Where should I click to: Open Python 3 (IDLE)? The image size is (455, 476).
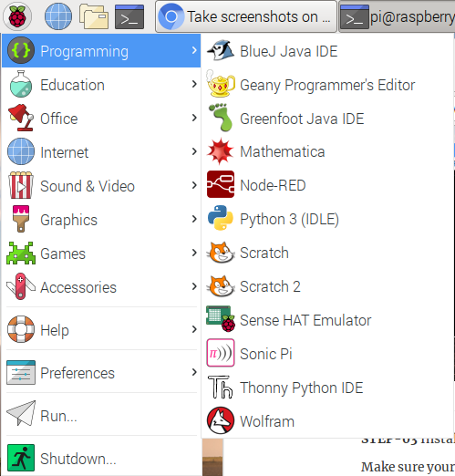[x=327, y=219]
